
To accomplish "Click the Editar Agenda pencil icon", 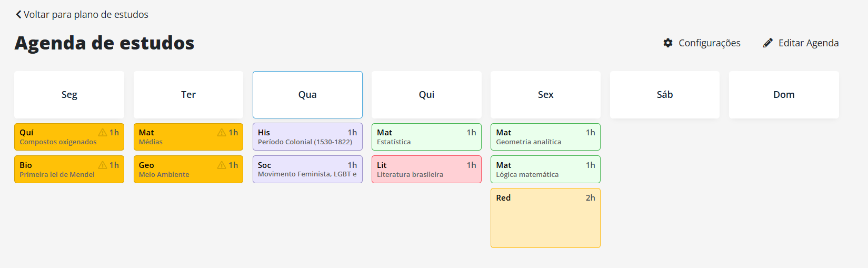I will tap(768, 43).
